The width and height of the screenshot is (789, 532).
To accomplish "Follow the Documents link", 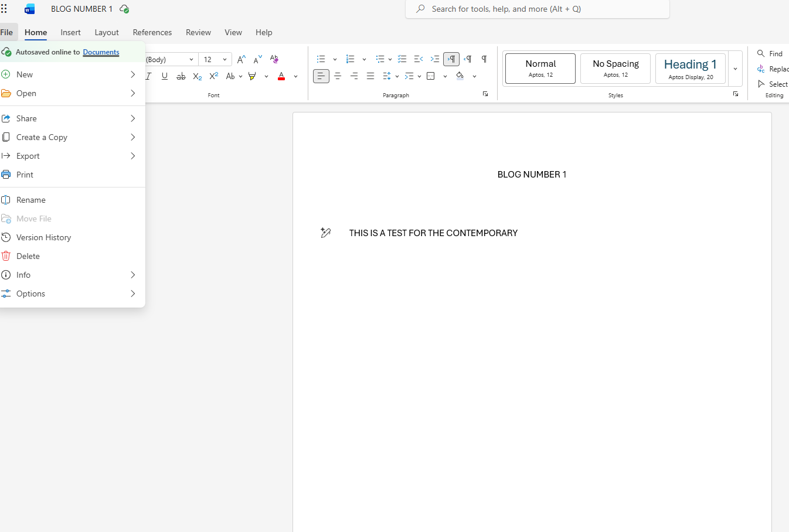I will (x=101, y=52).
